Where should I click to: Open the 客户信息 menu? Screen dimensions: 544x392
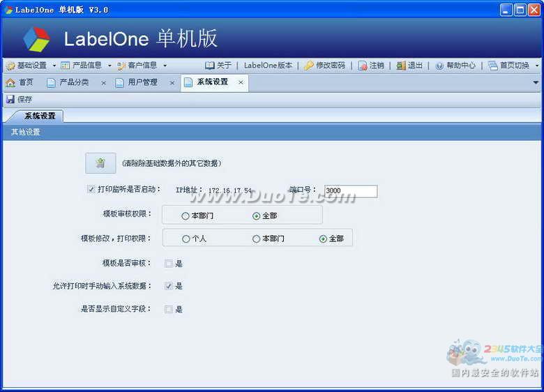(x=142, y=66)
